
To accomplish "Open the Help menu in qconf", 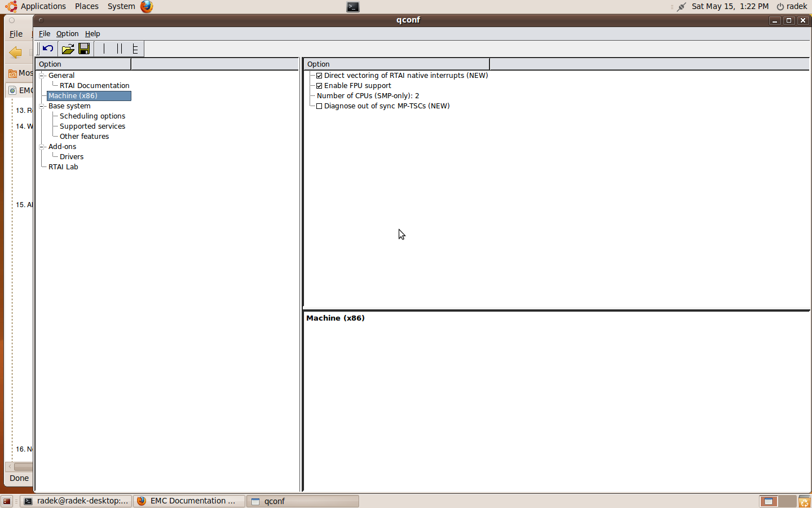I will point(92,34).
